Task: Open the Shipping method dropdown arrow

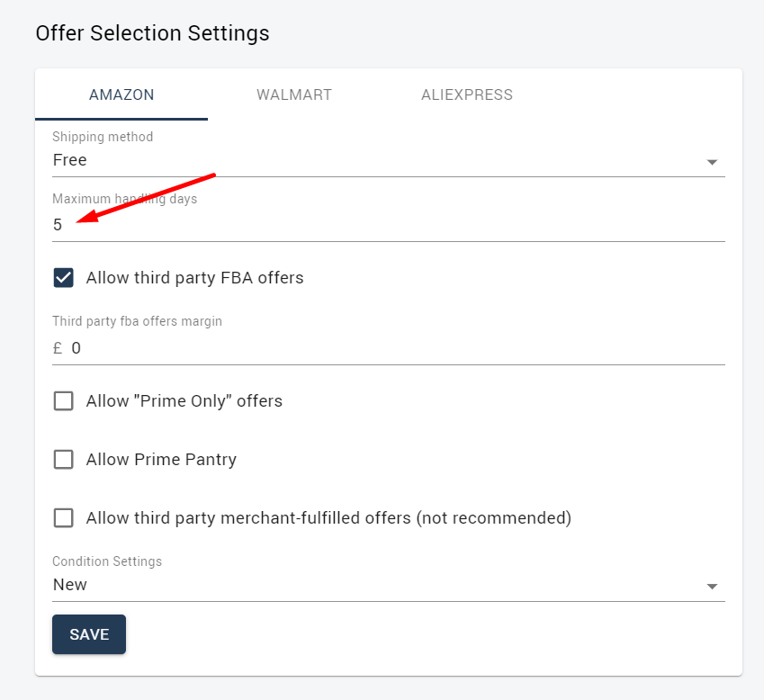Action: point(712,162)
